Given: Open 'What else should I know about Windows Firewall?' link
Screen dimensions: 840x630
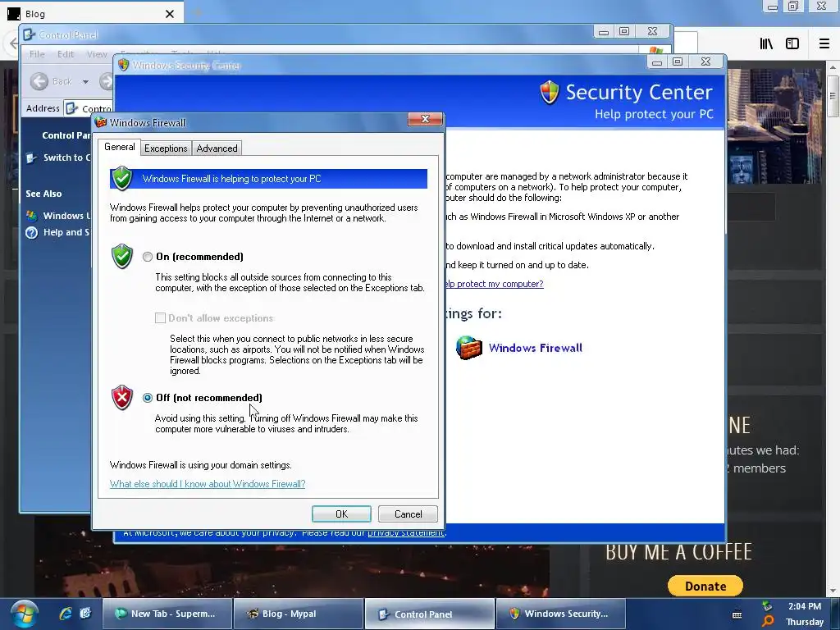Looking at the screenshot, I should click(x=208, y=484).
